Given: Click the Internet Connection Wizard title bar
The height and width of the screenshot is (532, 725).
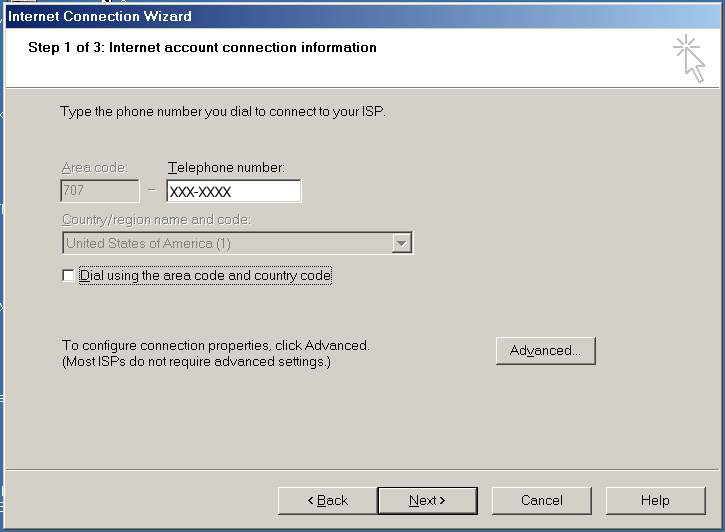Looking at the screenshot, I should 300,16.
